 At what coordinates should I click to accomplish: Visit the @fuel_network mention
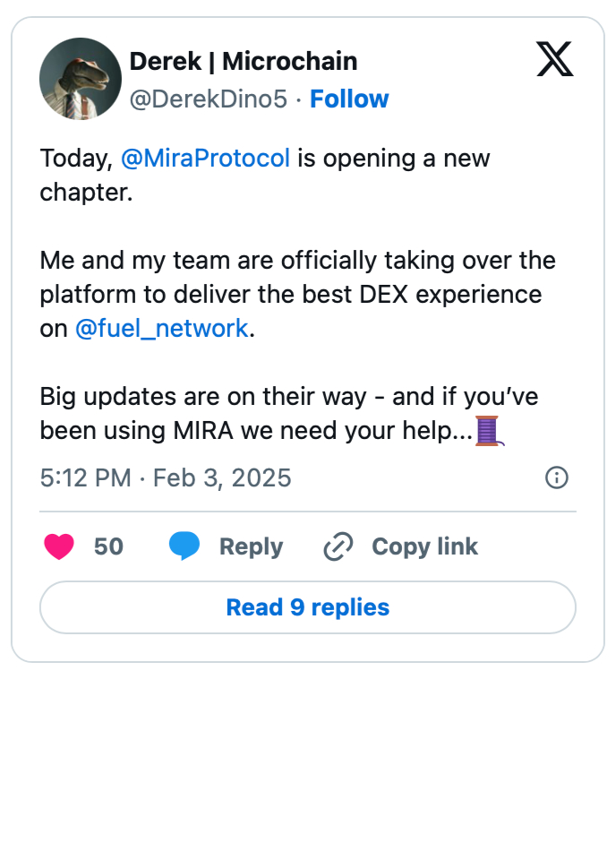(161, 329)
